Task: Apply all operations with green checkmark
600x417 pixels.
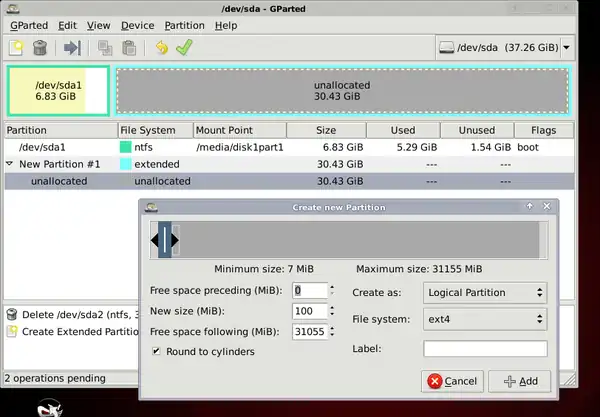Action: (183, 47)
